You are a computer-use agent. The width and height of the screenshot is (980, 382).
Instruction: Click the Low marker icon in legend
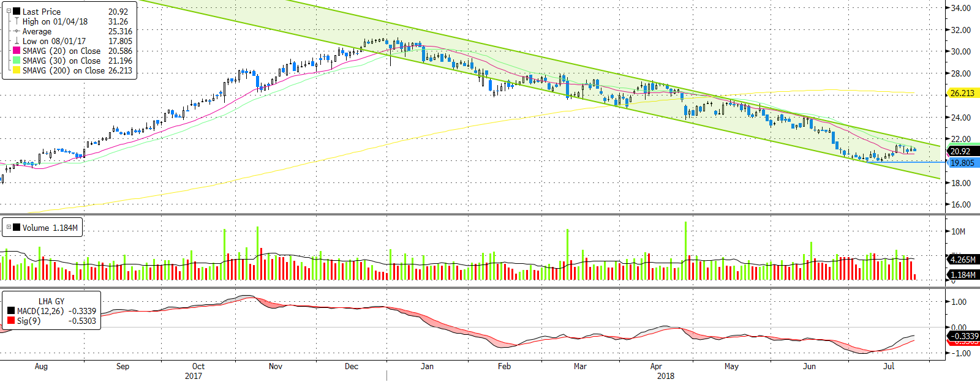[17, 41]
